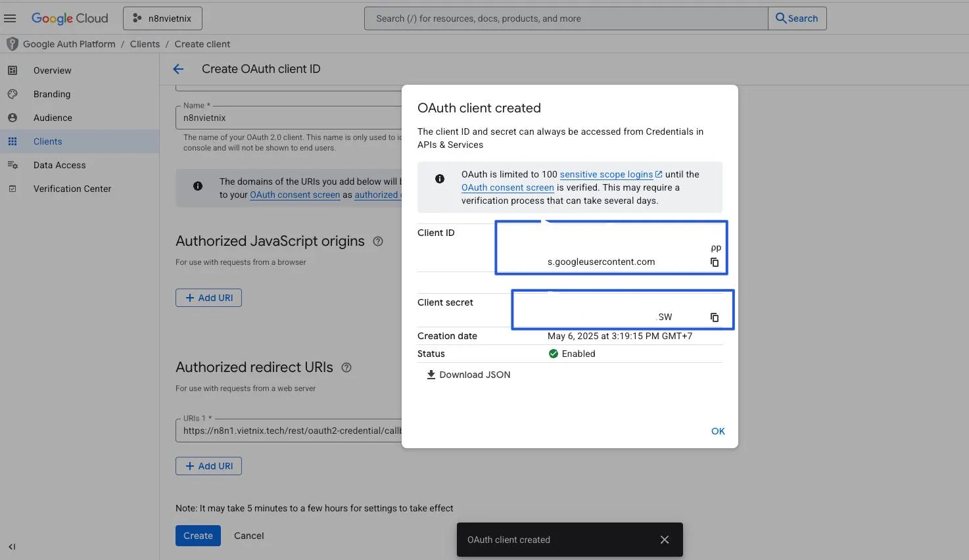Add URI under Authorized JavaScript origins

click(208, 298)
